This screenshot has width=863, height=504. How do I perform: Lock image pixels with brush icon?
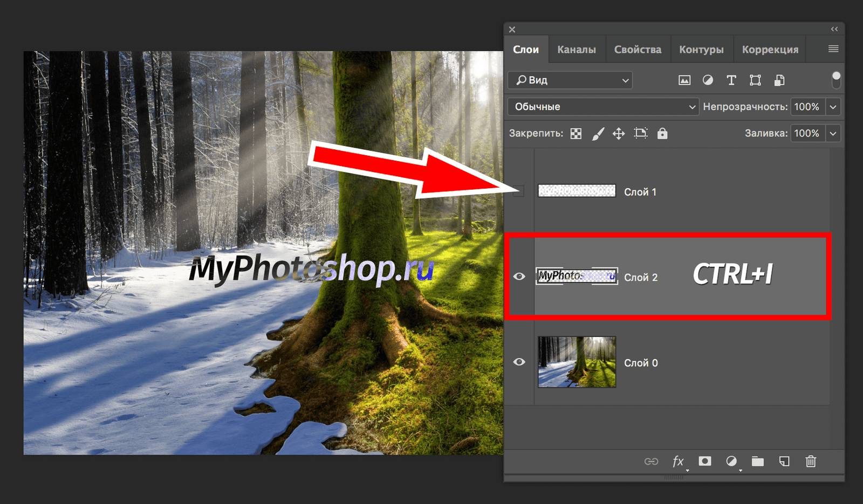point(598,134)
